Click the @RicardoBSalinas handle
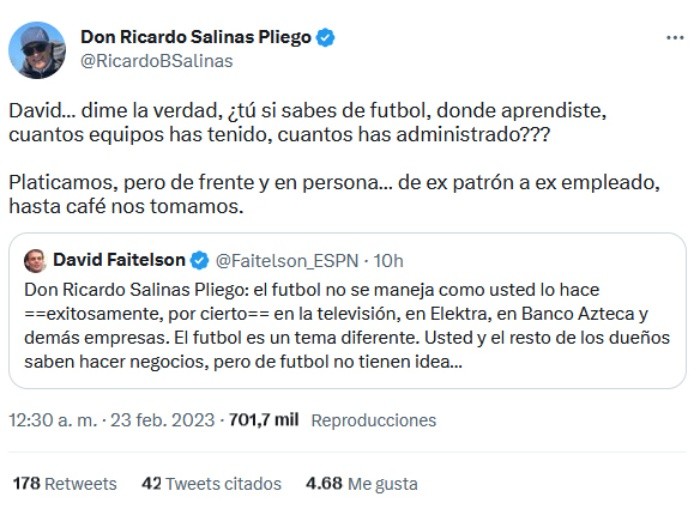 click(x=156, y=61)
